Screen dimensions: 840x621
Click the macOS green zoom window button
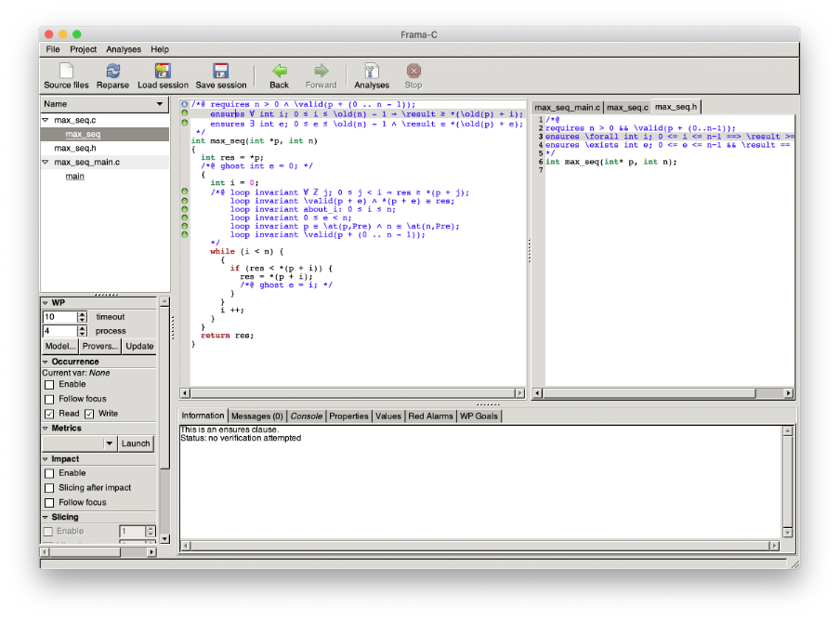76,34
